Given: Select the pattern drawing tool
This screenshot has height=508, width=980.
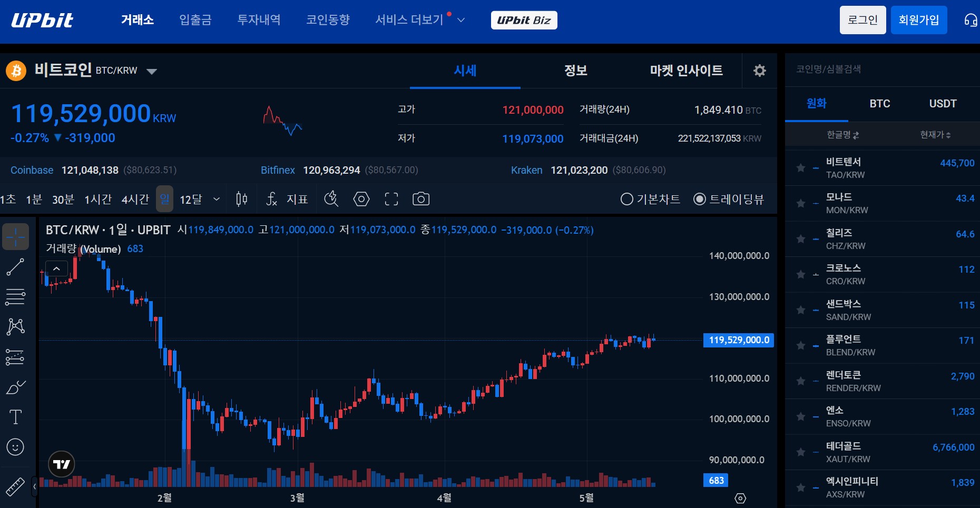Looking at the screenshot, I should (15, 327).
